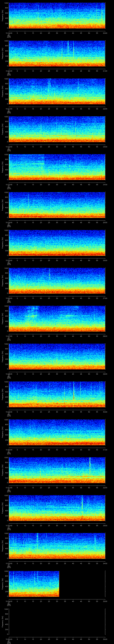Click the empty plot starting at 10:35:00
This screenshot has height=644, width=114.
pos(57,621)
